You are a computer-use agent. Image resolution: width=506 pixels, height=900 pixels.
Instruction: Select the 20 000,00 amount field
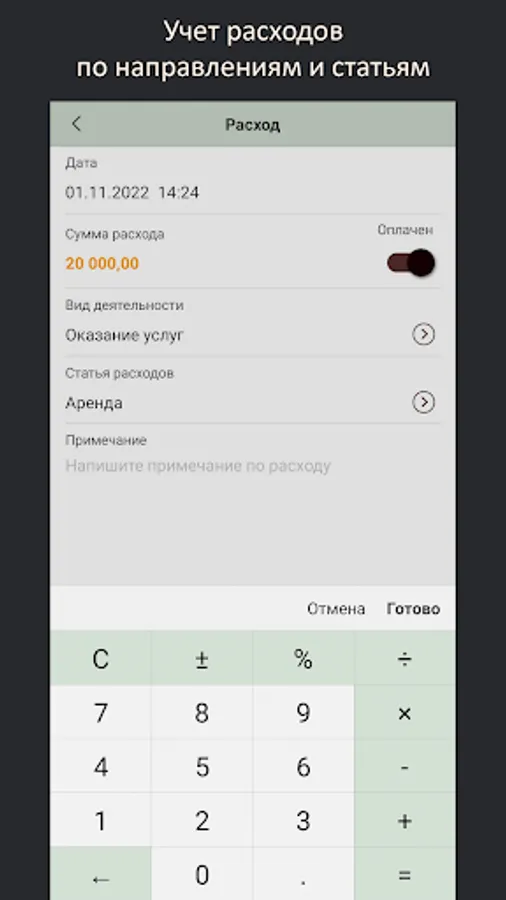pos(102,263)
